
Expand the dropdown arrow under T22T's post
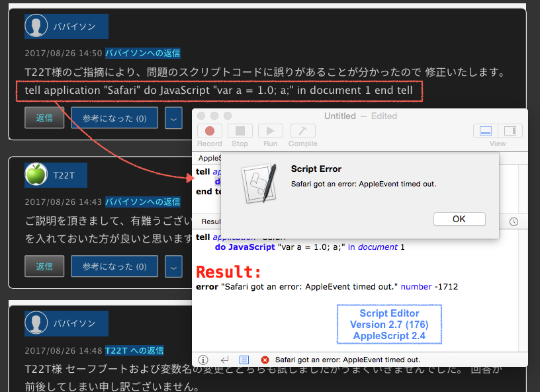click(x=173, y=266)
